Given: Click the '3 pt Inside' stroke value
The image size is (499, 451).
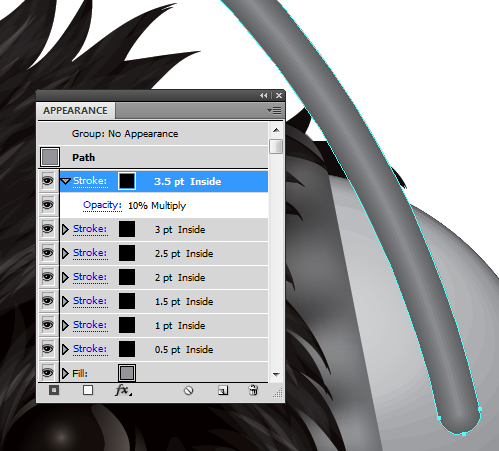Looking at the screenshot, I should coord(180,230).
